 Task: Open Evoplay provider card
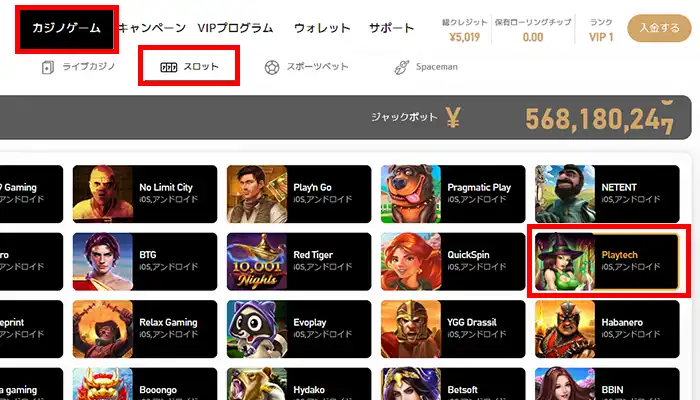point(299,329)
